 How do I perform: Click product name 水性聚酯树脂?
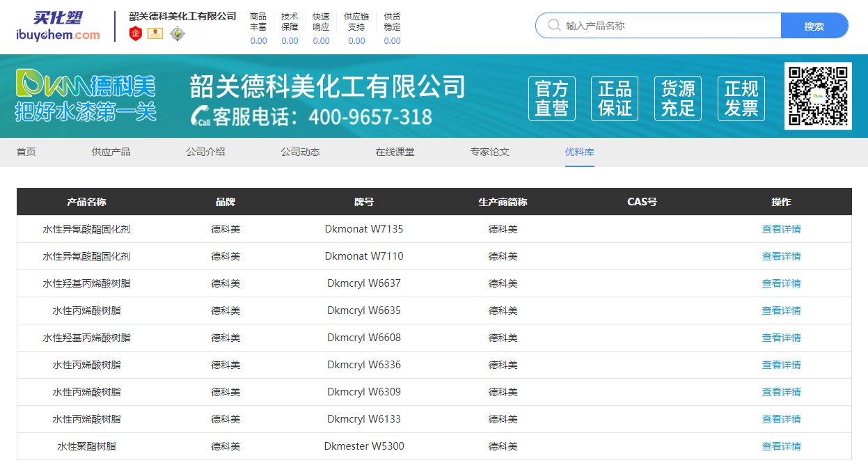pos(86,446)
